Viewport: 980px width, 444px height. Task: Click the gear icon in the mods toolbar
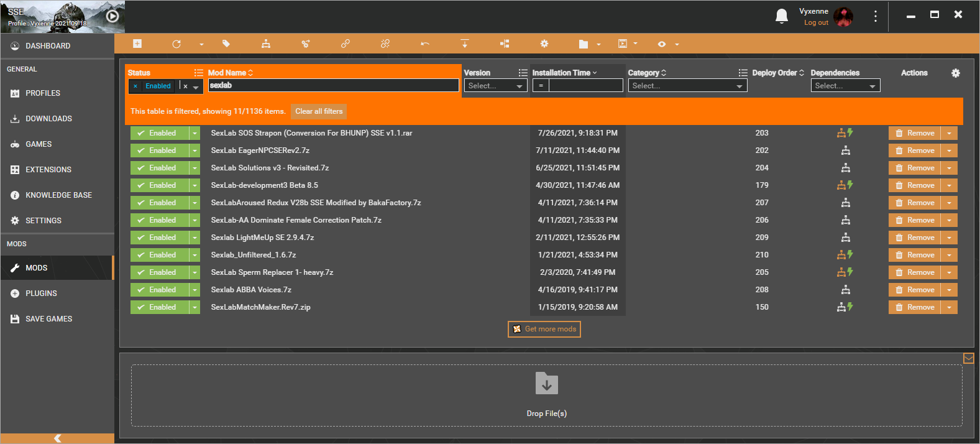(544, 44)
